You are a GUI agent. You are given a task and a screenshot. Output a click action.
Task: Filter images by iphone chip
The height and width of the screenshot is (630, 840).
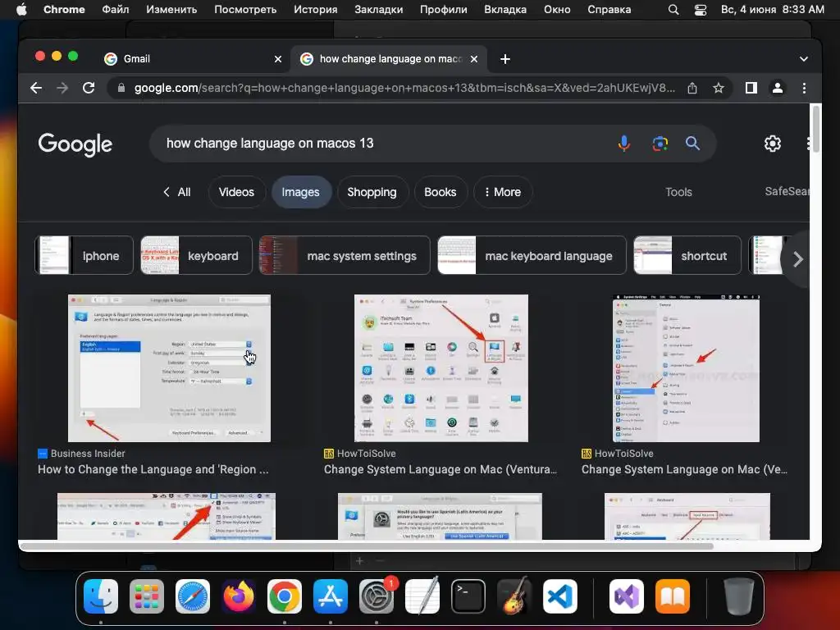coord(84,256)
